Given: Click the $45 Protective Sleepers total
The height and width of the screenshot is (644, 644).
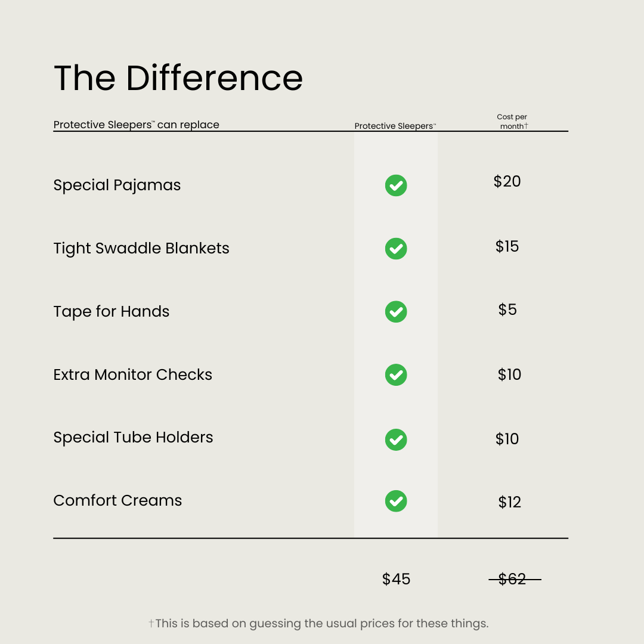Looking at the screenshot, I should point(396,579).
